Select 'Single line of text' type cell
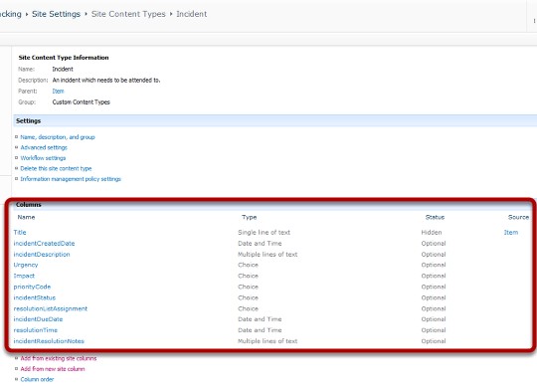The width and height of the screenshot is (537, 392). (265, 233)
